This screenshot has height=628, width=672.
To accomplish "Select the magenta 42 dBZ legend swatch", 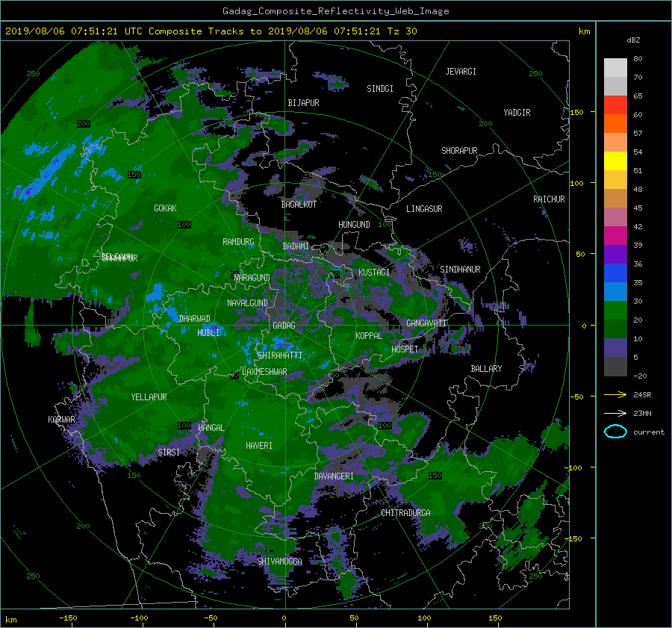I will [615, 235].
